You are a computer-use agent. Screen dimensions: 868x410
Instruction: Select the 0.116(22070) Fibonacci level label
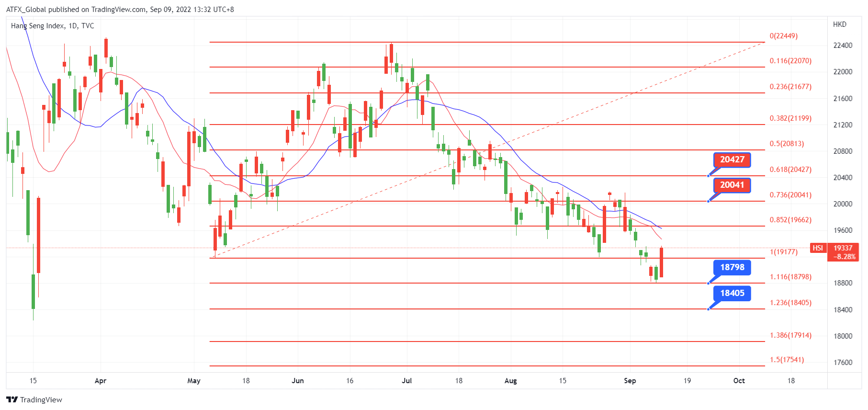[790, 61]
